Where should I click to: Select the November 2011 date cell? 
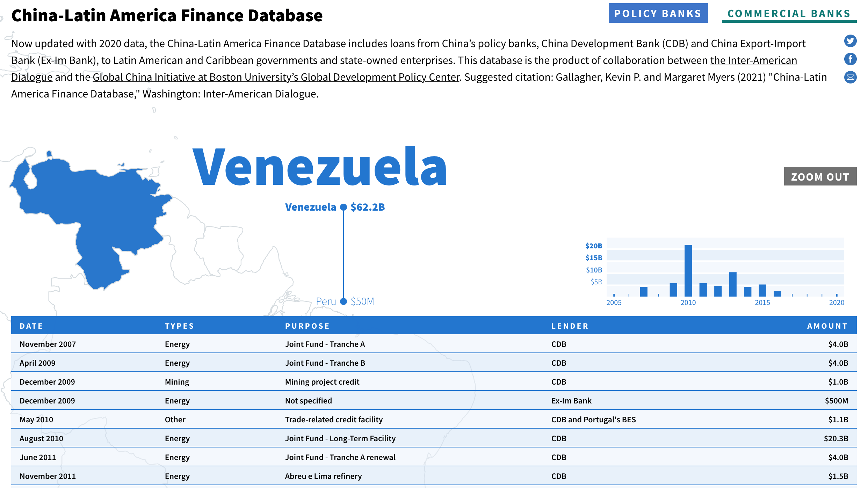pos(48,476)
